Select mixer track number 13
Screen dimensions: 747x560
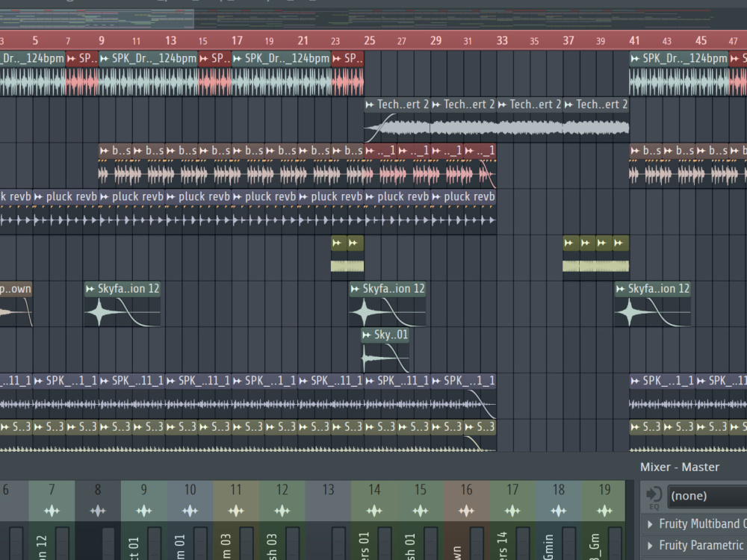click(x=328, y=490)
